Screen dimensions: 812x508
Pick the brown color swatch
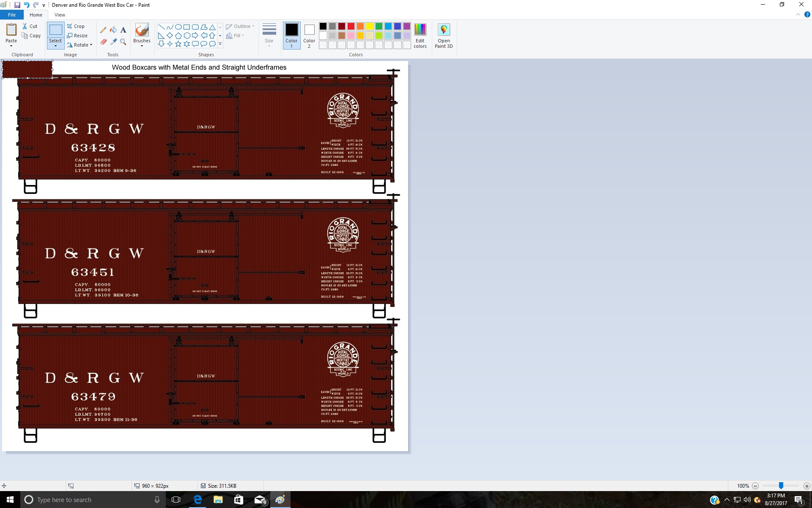click(342, 36)
